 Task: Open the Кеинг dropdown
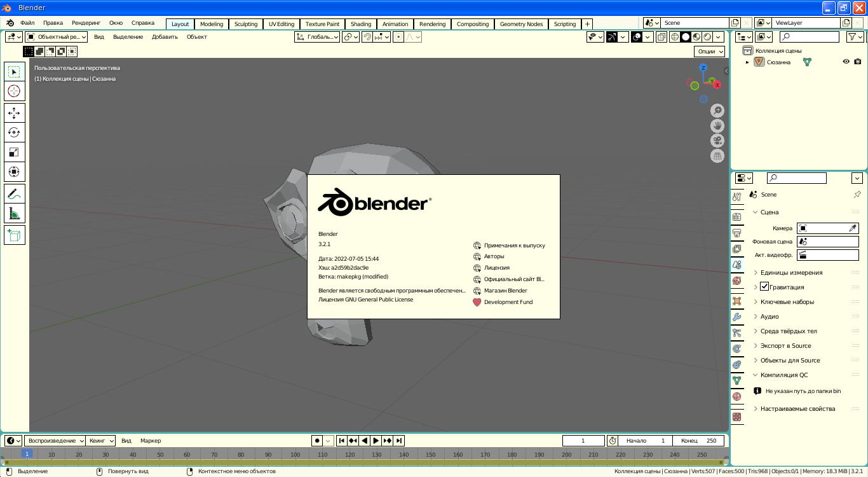pos(101,441)
